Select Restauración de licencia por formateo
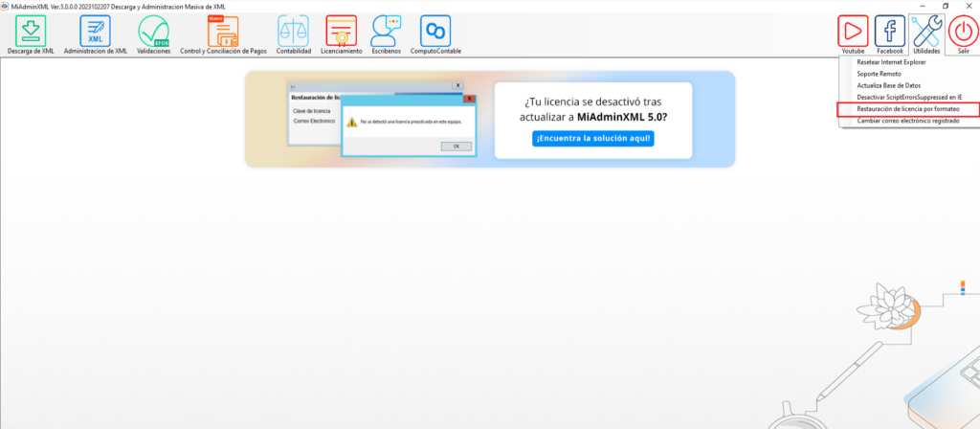 click(909, 109)
